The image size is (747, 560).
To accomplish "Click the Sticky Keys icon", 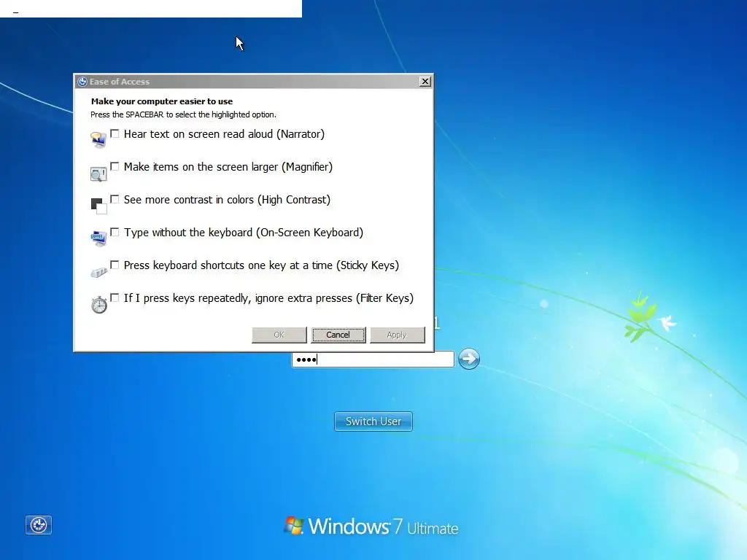I will point(98,272).
